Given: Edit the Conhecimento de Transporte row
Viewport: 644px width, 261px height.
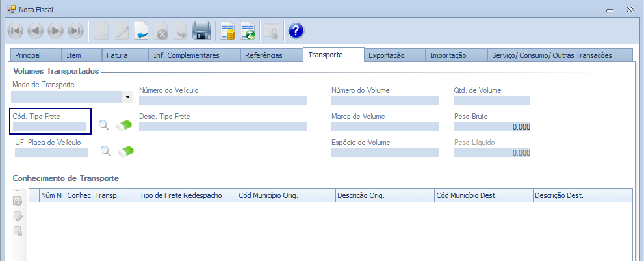Looking at the screenshot, I should pyautogui.click(x=18, y=215).
